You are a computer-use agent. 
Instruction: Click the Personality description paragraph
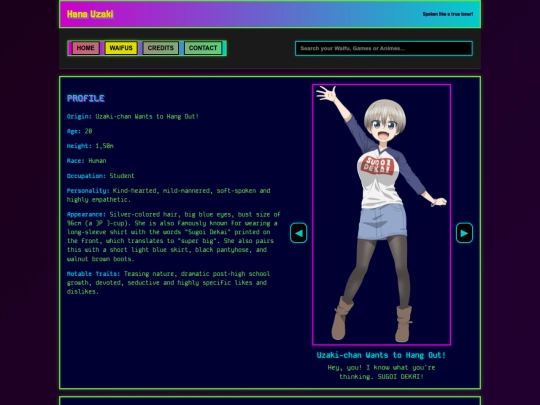pyautogui.click(x=169, y=195)
